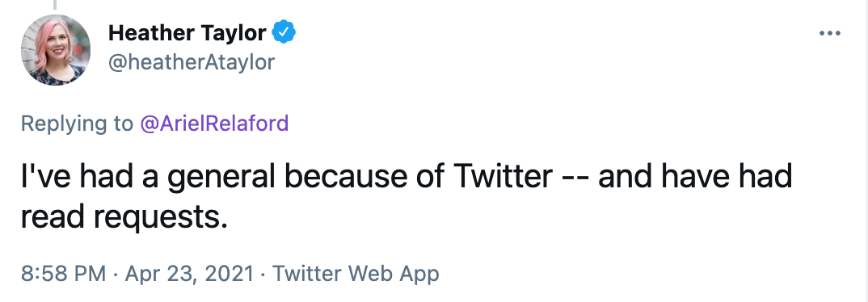Open the three-dot more options menu
The width and height of the screenshot is (868, 302).
point(830,34)
